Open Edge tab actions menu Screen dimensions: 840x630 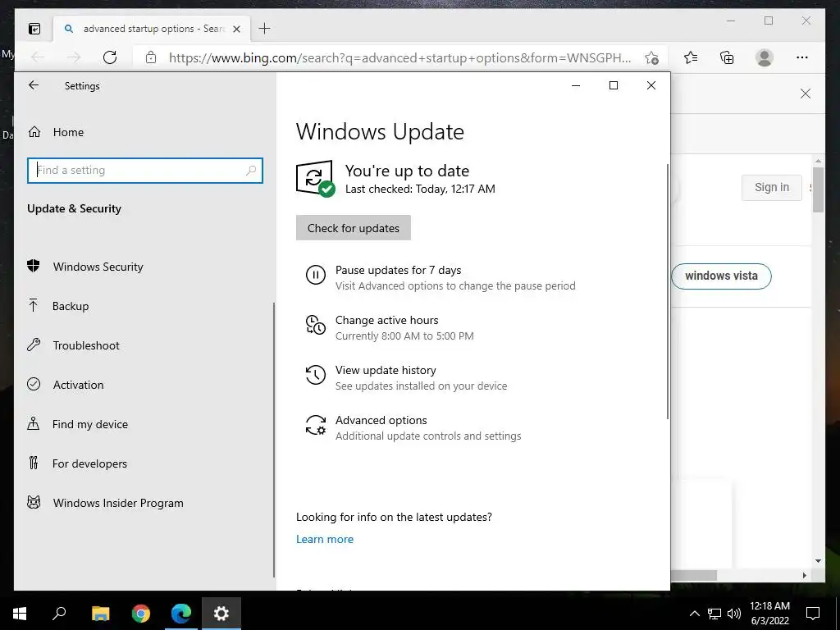[x=34, y=29]
